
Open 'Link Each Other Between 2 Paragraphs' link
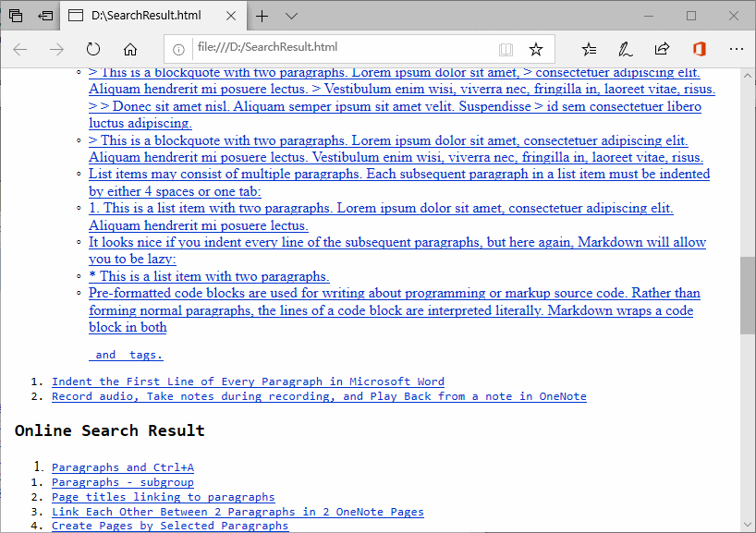pyautogui.click(x=238, y=512)
